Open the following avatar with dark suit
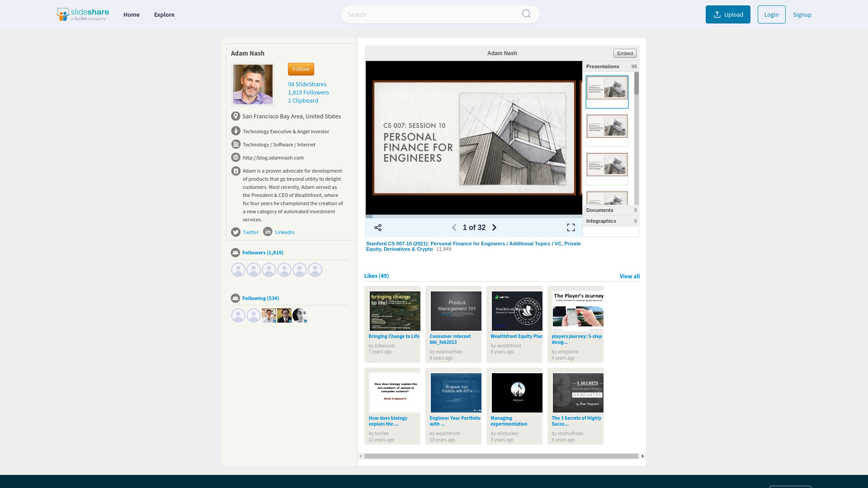 click(284, 315)
